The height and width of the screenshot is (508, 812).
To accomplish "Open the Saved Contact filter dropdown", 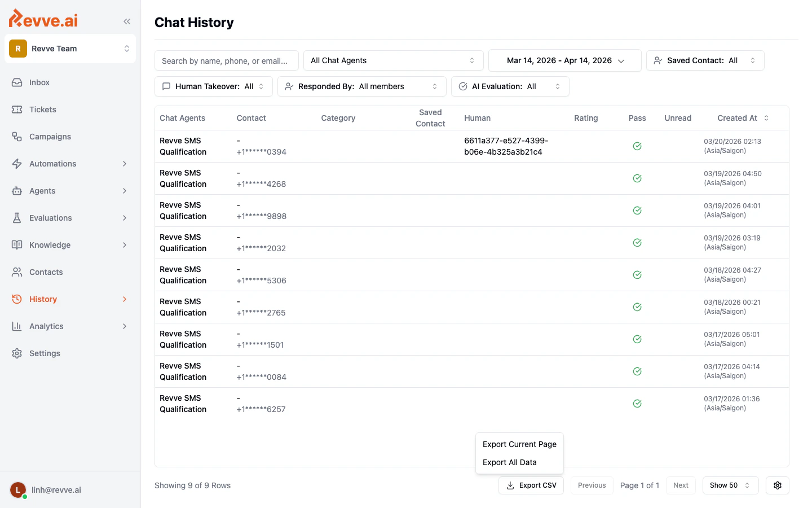I will point(705,60).
